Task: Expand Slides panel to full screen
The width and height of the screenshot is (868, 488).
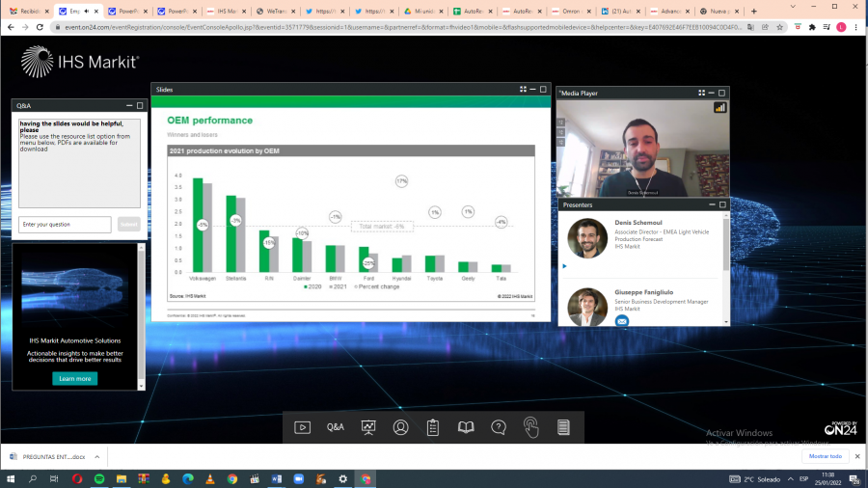Action: [523, 89]
